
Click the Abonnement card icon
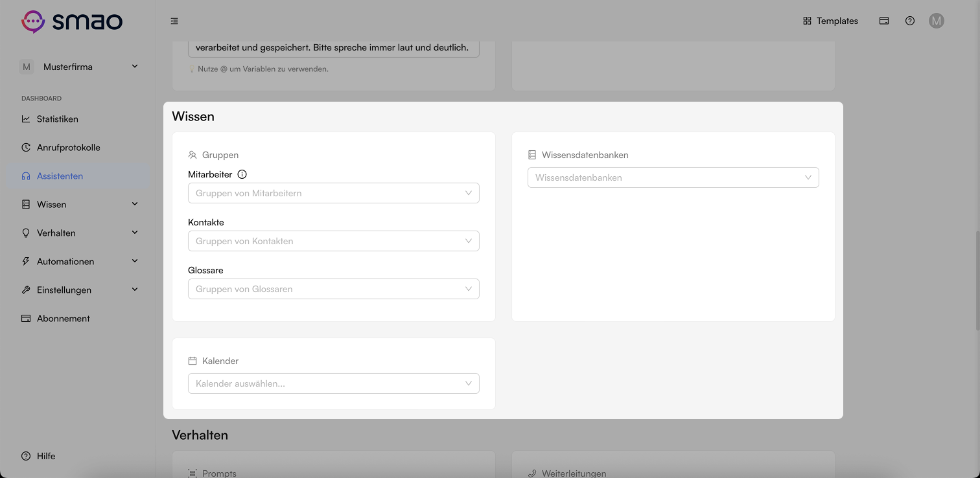(26, 319)
